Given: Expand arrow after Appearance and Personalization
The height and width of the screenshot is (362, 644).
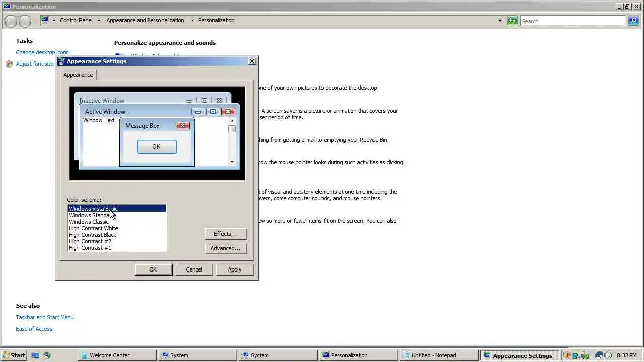Looking at the screenshot, I should point(192,21).
